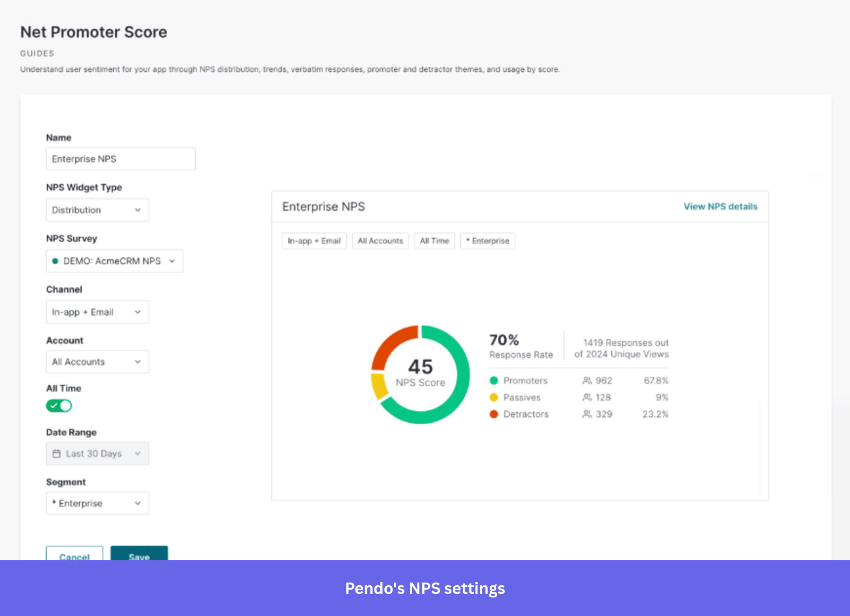The height and width of the screenshot is (616, 850).
Task: Click the yellow Passives legend dot
Action: pos(494,397)
